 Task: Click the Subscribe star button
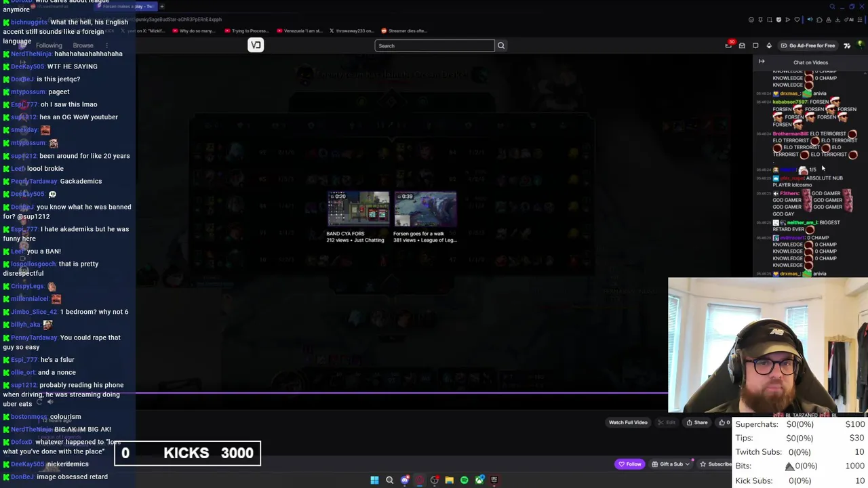coord(715,464)
